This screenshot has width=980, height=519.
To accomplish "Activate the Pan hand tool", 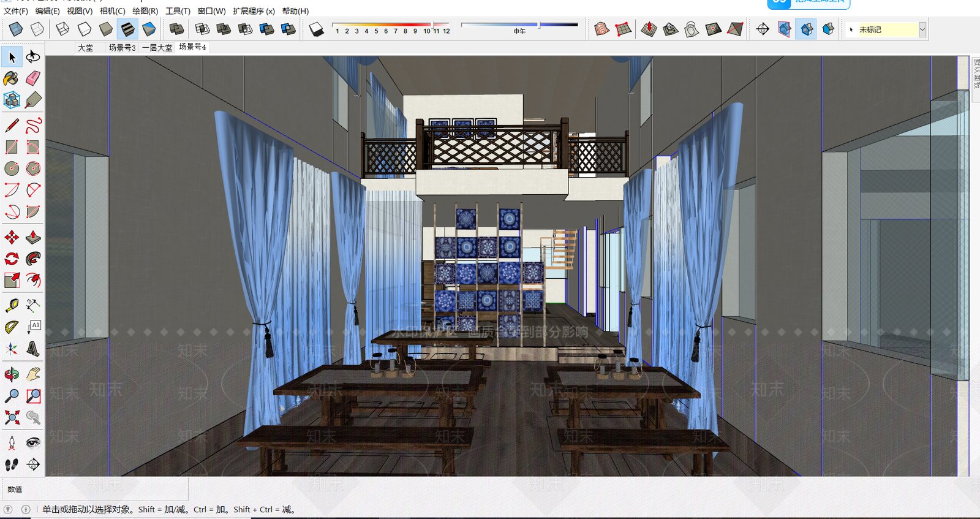I will [x=33, y=374].
